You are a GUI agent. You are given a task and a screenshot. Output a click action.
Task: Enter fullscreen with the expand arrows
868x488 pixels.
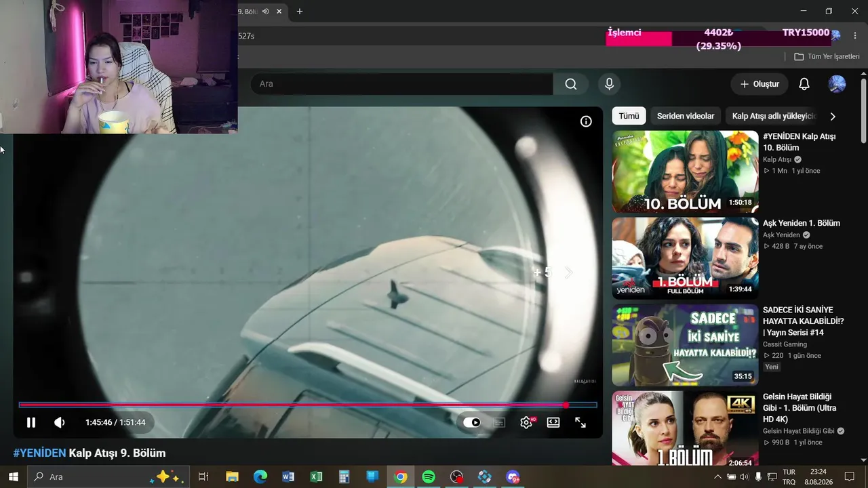[x=580, y=422]
